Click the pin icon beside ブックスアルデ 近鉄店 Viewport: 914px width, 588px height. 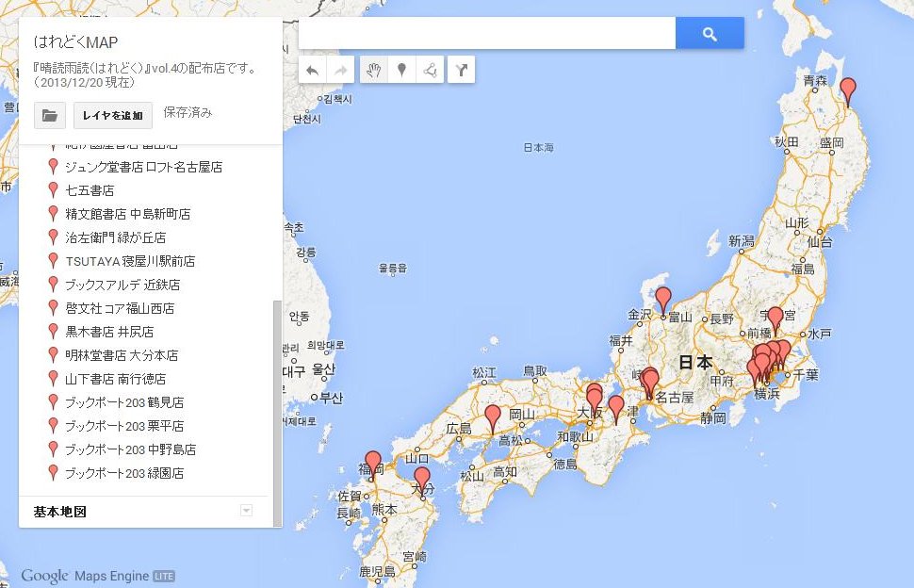[53, 285]
